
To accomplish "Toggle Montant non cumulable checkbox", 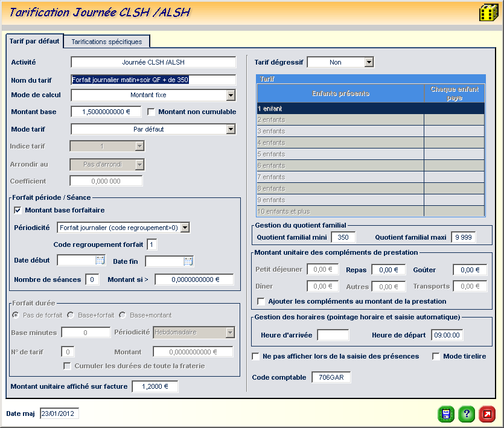I will (x=152, y=112).
